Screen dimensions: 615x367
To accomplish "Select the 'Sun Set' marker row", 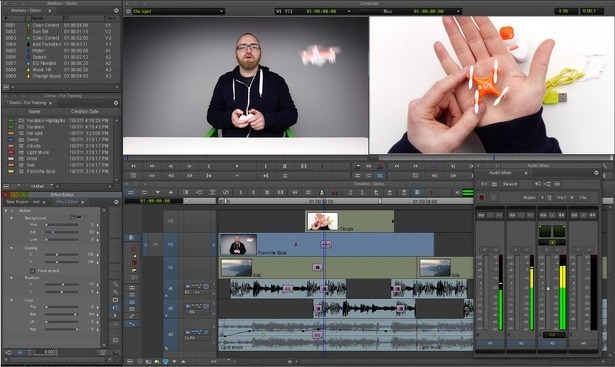I will (x=59, y=31).
